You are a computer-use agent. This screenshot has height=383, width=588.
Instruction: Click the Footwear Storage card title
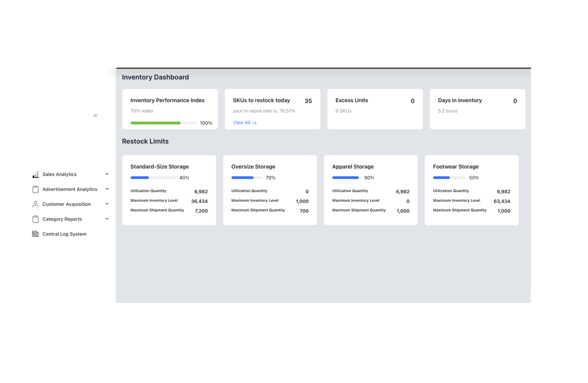tap(455, 167)
